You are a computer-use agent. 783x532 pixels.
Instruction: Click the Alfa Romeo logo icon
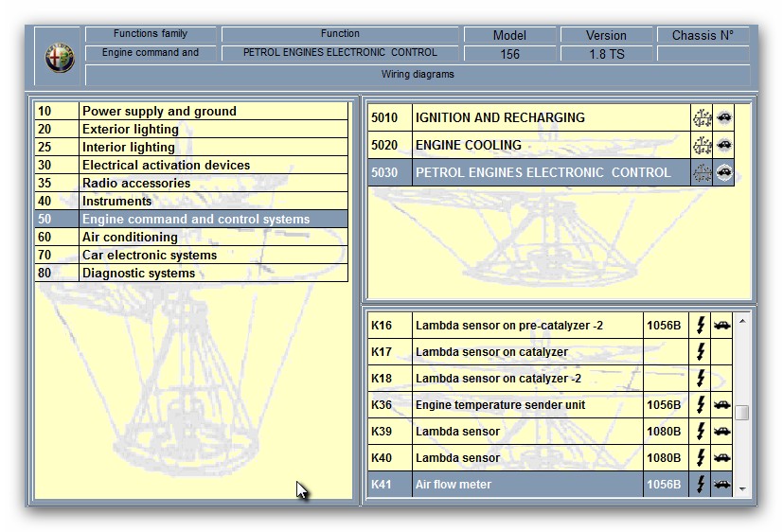pyautogui.click(x=59, y=58)
